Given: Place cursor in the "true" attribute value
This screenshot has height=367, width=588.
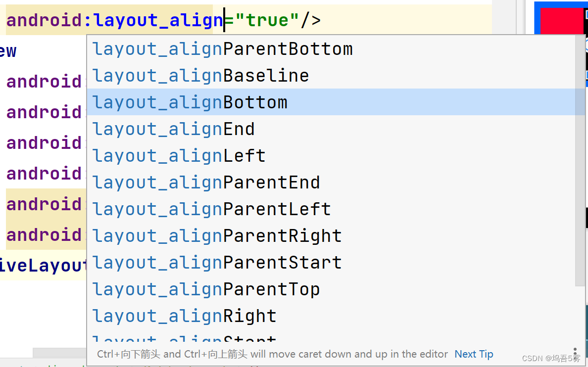Looking at the screenshot, I should click(x=267, y=20).
